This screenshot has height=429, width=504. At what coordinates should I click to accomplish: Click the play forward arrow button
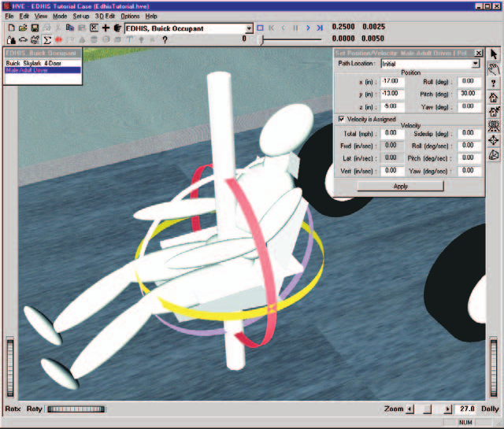point(308,28)
